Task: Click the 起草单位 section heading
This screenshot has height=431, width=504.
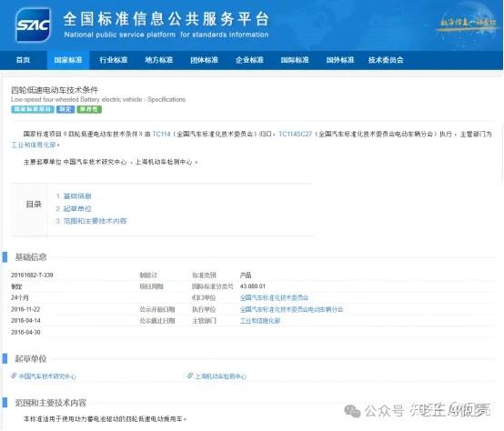Action: coord(31,359)
